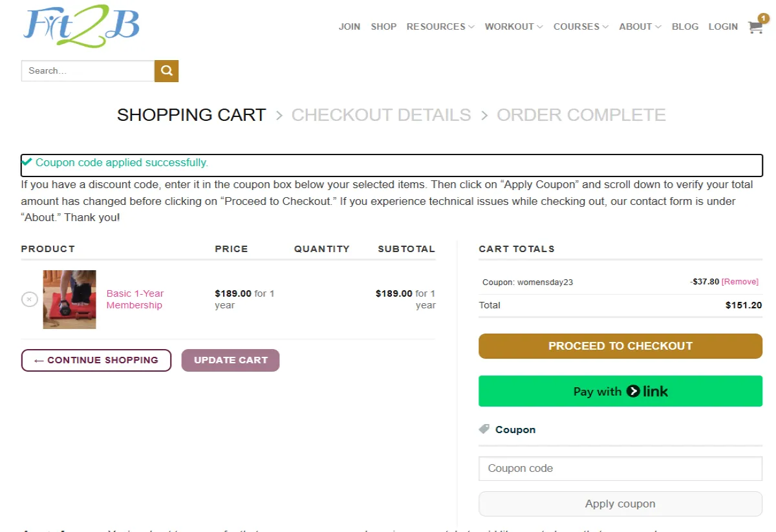Click PROCEED TO CHECKOUT

click(620, 346)
